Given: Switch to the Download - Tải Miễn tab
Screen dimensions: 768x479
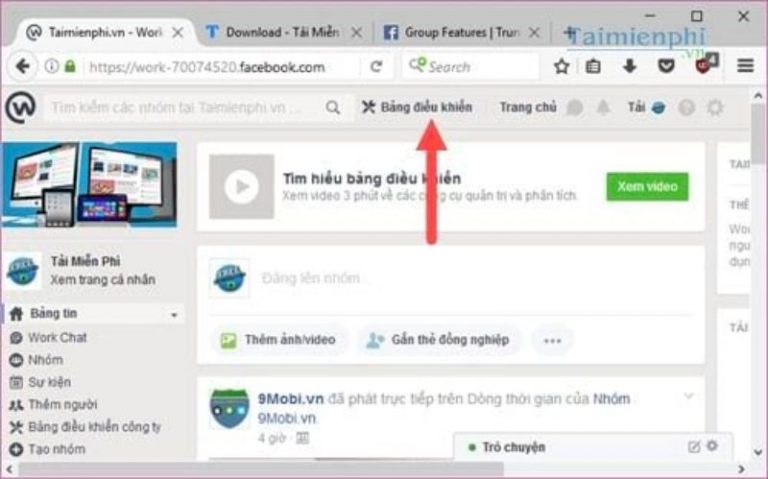Looking at the screenshot, I should (x=283, y=32).
